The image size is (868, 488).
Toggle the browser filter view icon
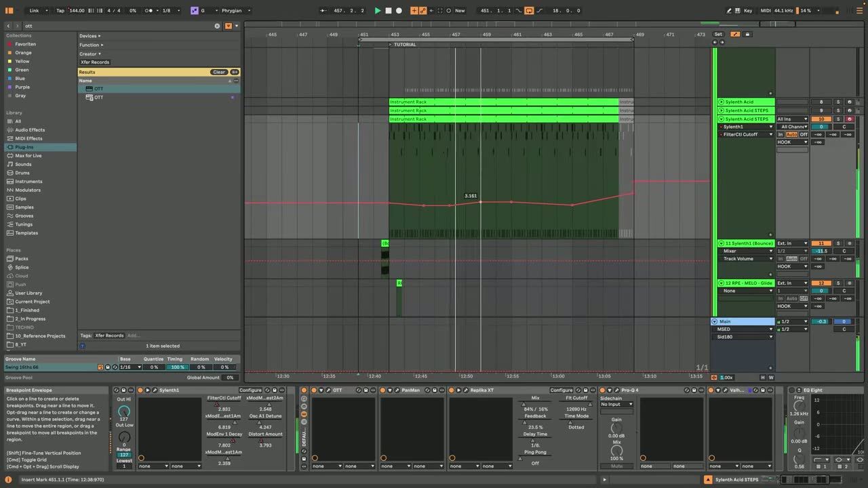pos(229,26)
